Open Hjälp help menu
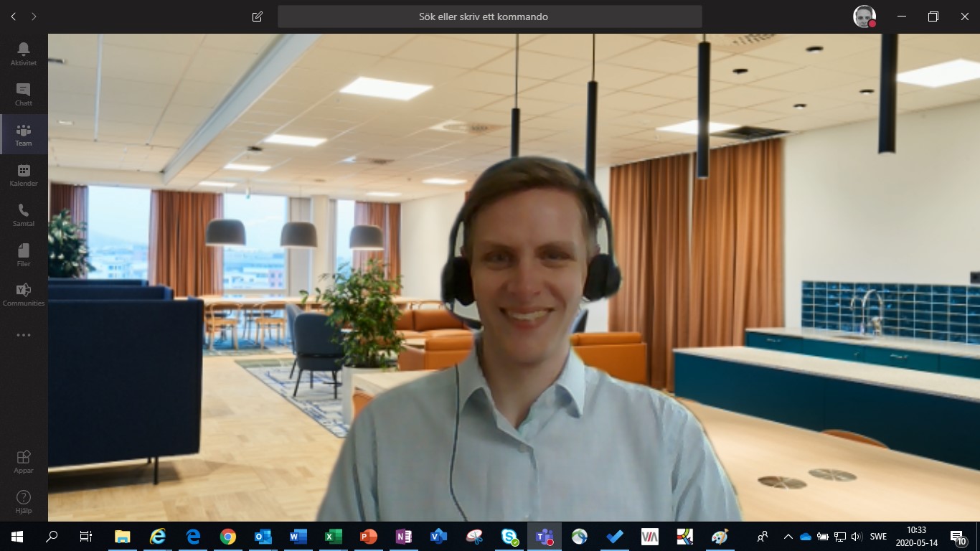 click(x=24, y=501)
